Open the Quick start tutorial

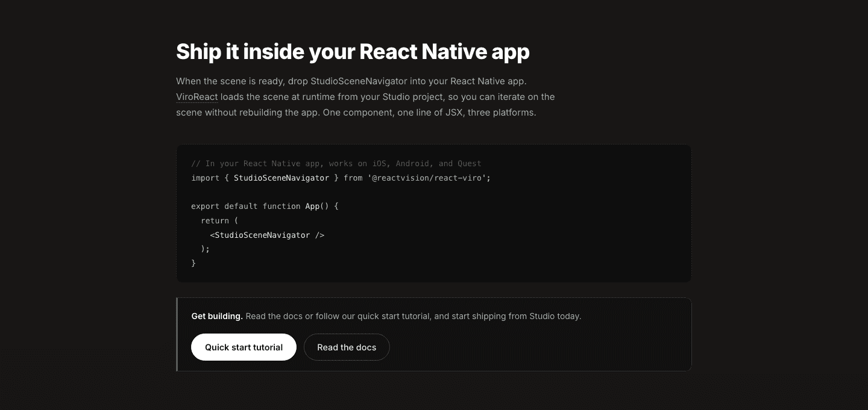[244, 347]
